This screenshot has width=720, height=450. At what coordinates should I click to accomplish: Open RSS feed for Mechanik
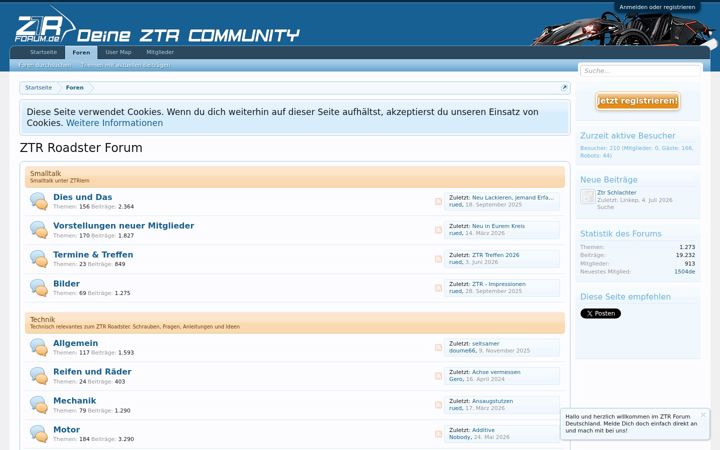439,405
